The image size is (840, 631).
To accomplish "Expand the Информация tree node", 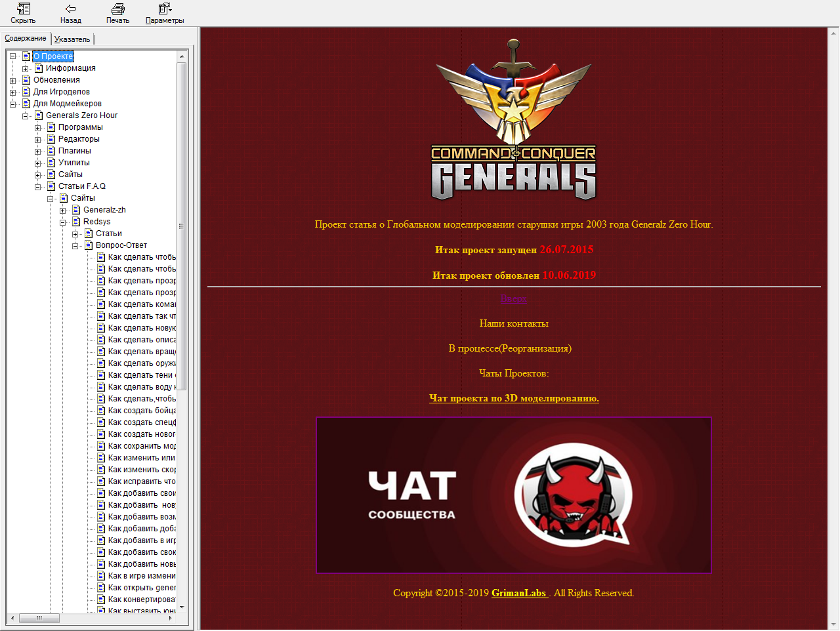I will point(25,68).
